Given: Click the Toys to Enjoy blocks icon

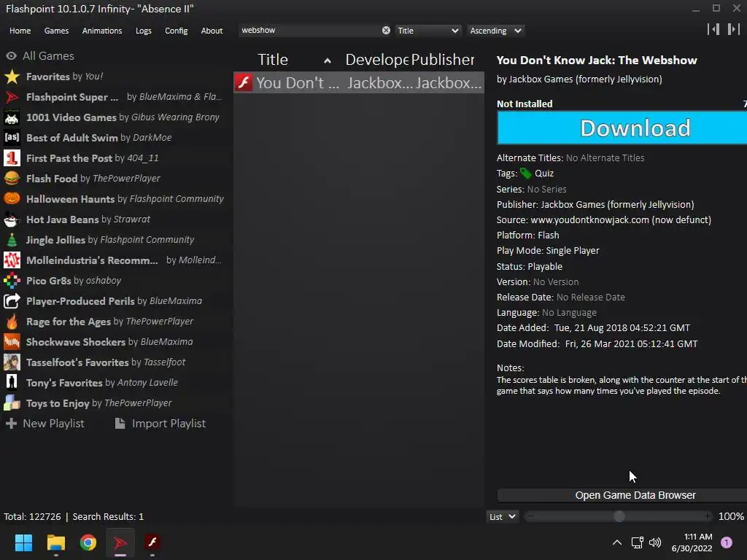Looking at the screenshot, I should point(12,403).
